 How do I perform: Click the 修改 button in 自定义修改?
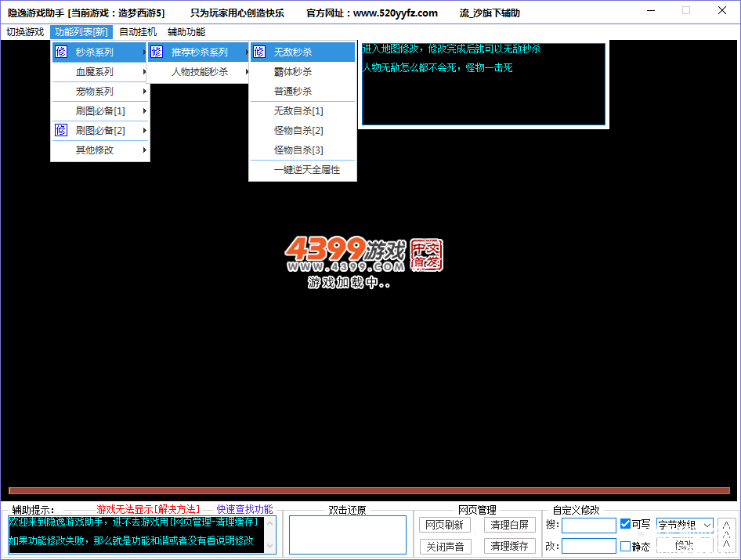pyautogui.click(x=685, y=545)
